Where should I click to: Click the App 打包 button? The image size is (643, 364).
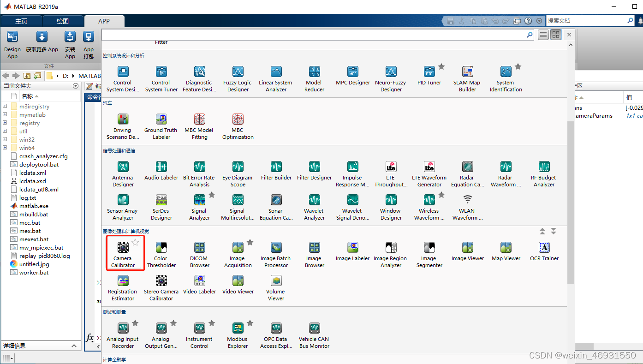coord(89,45)
